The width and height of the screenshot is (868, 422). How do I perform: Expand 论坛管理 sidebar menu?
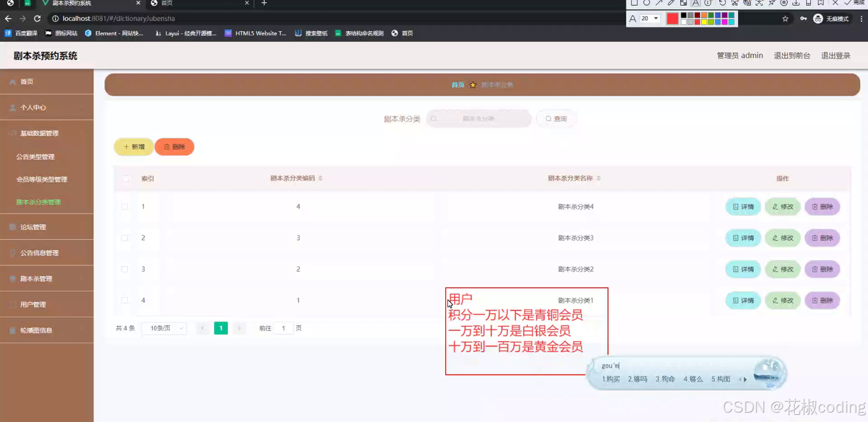click(x=46, y=227)
